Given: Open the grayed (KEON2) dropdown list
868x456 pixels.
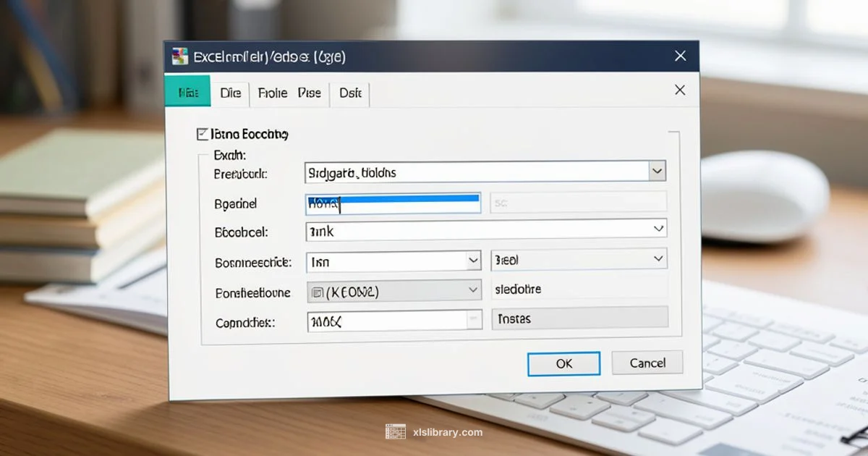Looking at the screenshot, I should pyautogui.click(x=474, y=290).
